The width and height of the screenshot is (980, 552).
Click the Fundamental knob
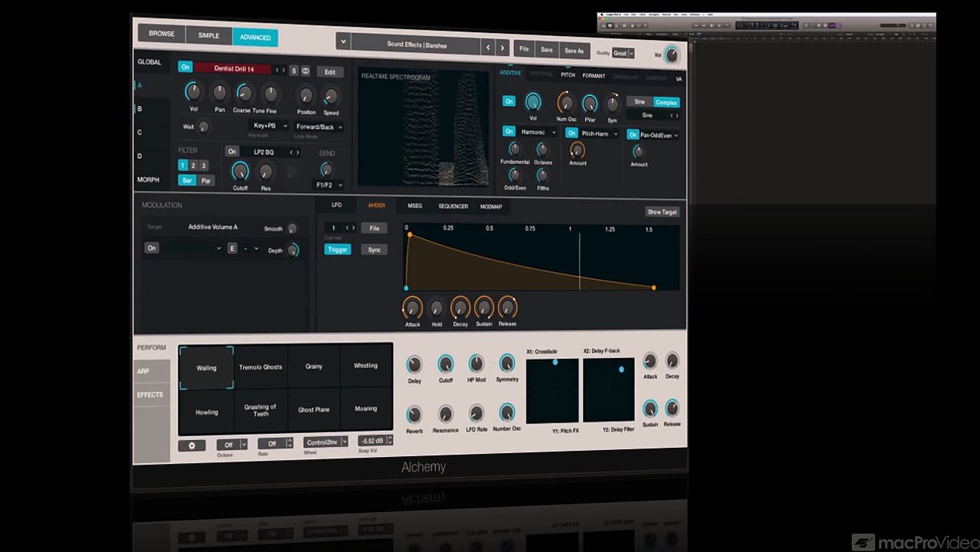(515, 149)
